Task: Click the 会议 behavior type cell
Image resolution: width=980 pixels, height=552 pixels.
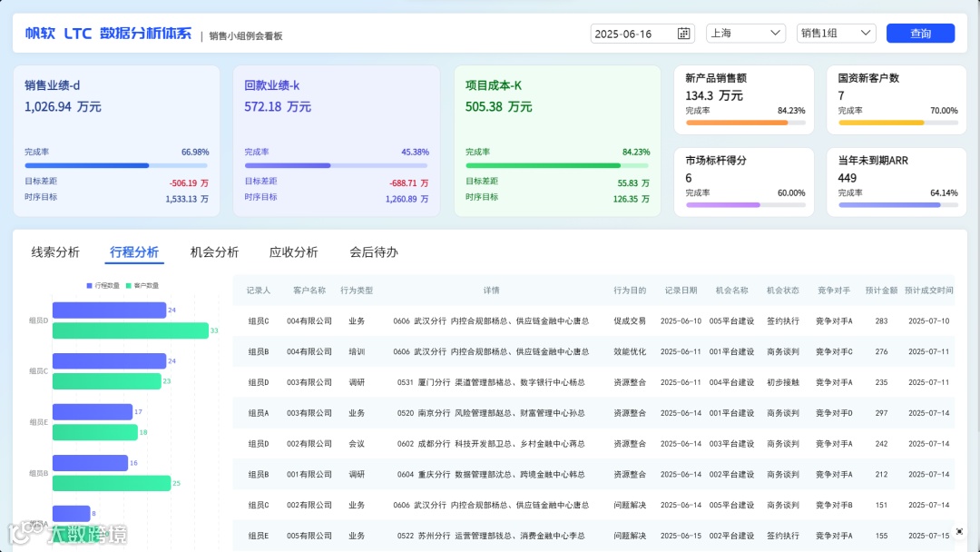Action: (357, 444)
